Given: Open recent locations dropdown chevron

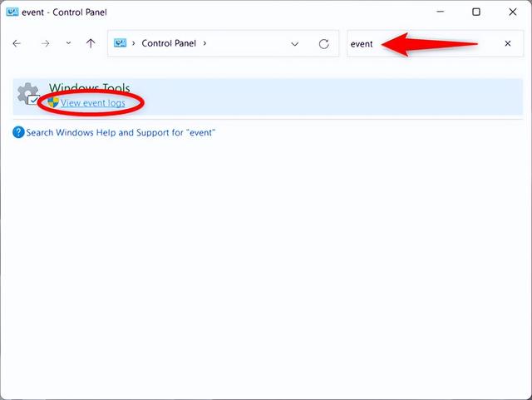Looking at the screenshot, I should (x=68, y=43).
